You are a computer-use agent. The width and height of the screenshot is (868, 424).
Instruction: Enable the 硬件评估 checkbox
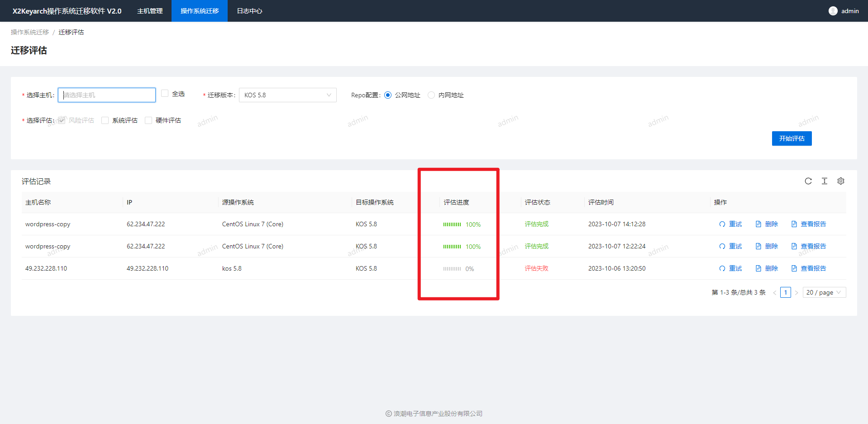click(x=148, y=120)
